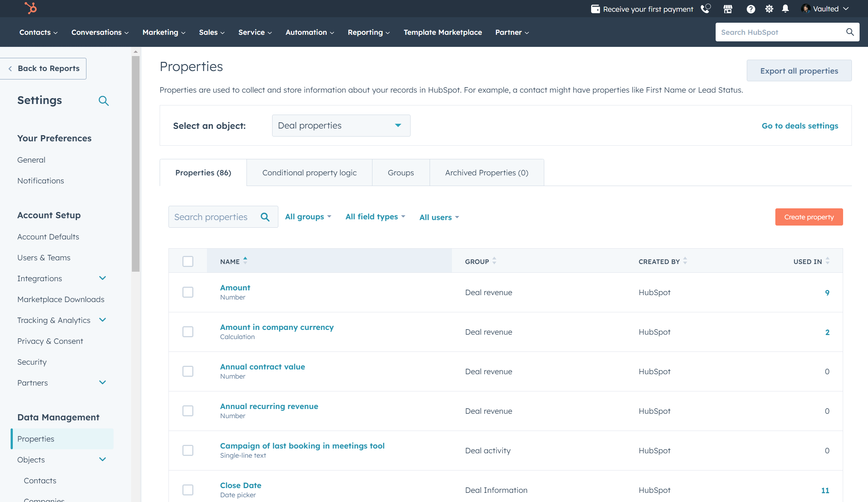Viewport: 868px width, 502px height.
Task: Check the select-all properties checkbox
Action: tap(188, 261)
